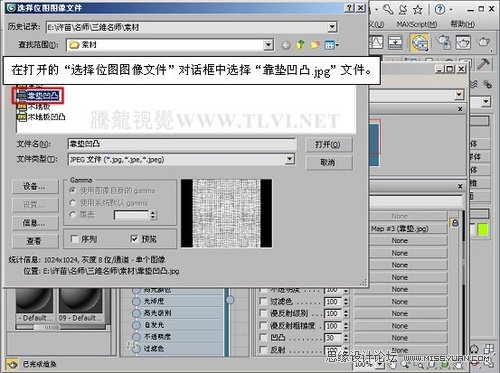This screenshot has width=500, height=373.
Task: Open Rendered Frame Window icon in main toolbar
Action: pyautogui.click(x=463, y=42)
